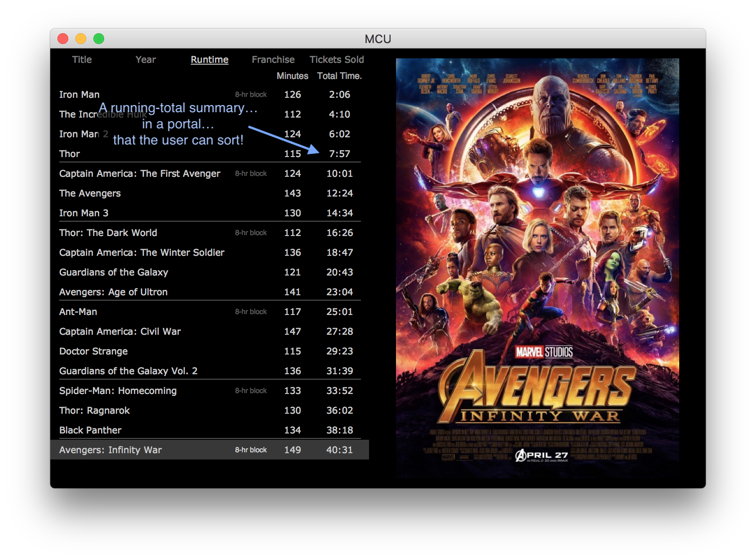
Task: Select Thor: The Dark World row
Action: tap(108, 233)
